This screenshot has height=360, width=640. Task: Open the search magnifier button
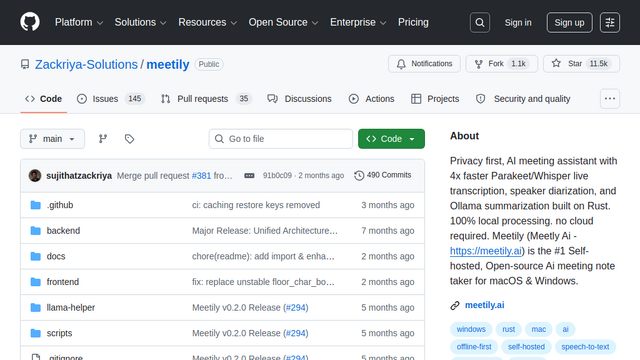(480, 22)
